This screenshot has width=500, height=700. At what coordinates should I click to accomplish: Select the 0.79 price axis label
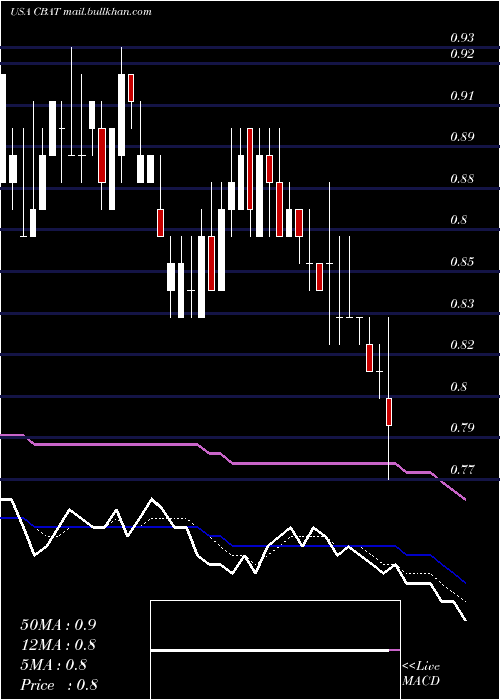[x=462, y=428]
